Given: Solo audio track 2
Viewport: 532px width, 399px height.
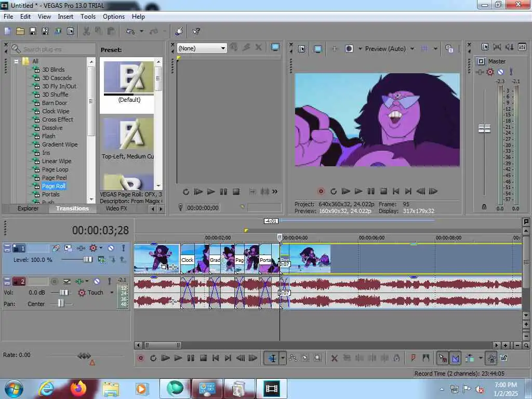Looking at the screenshot, I should 109,281.
